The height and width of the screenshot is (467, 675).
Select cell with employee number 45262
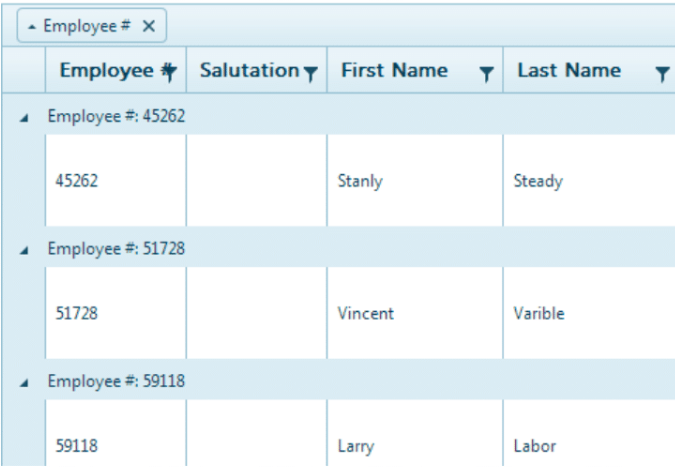116,180
